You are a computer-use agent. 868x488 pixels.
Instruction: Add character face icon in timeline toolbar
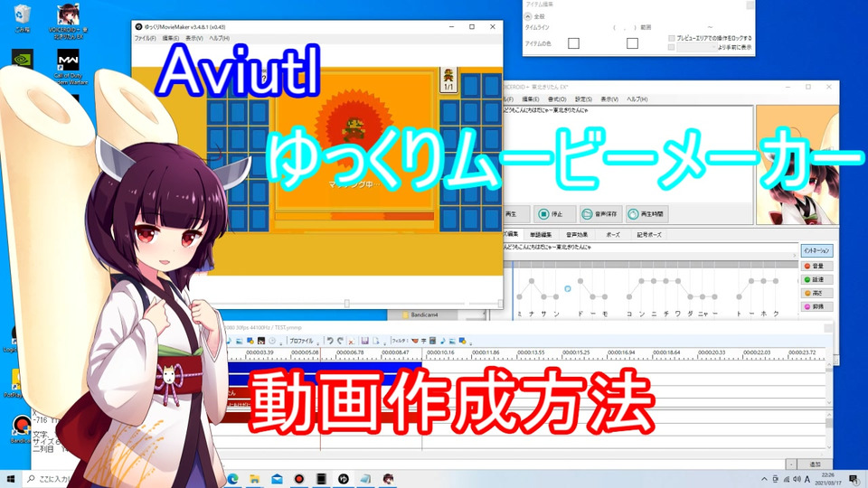click(261, 341)
